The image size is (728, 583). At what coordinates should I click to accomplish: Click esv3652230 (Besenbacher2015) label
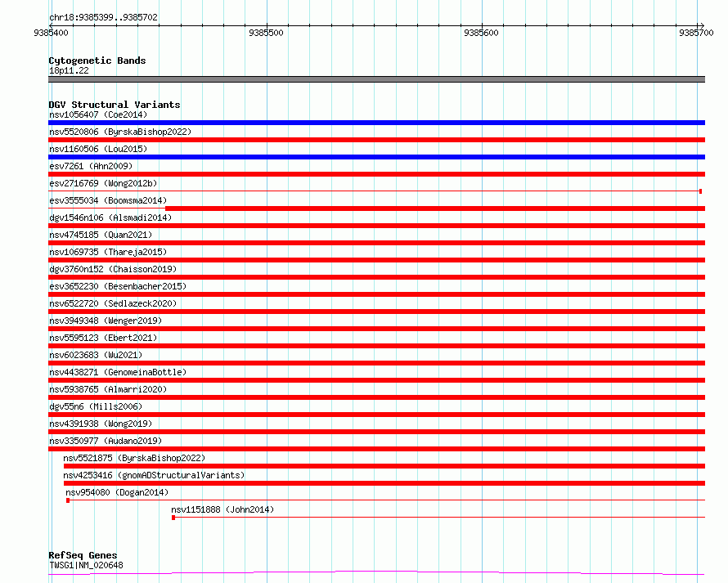(x=118, y=286)
